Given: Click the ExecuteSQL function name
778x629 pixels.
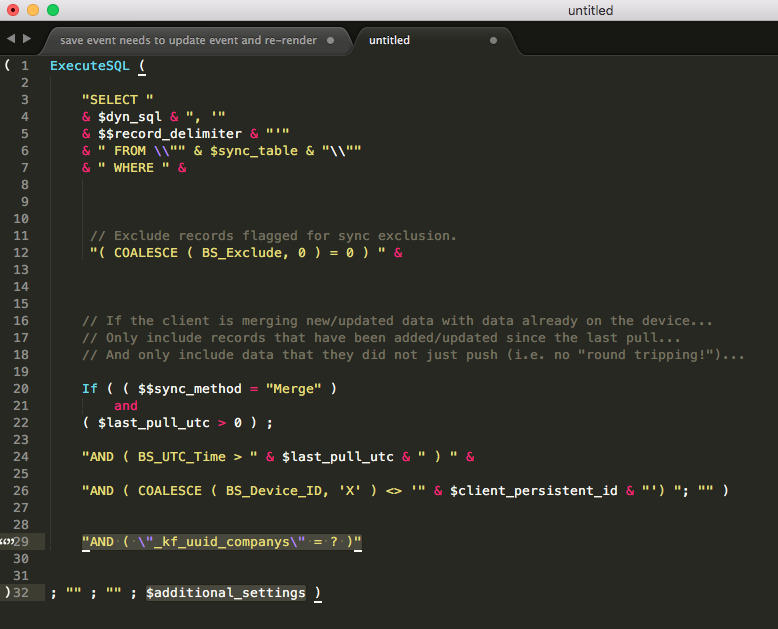Looking at the screenshot, I should 90,65.
